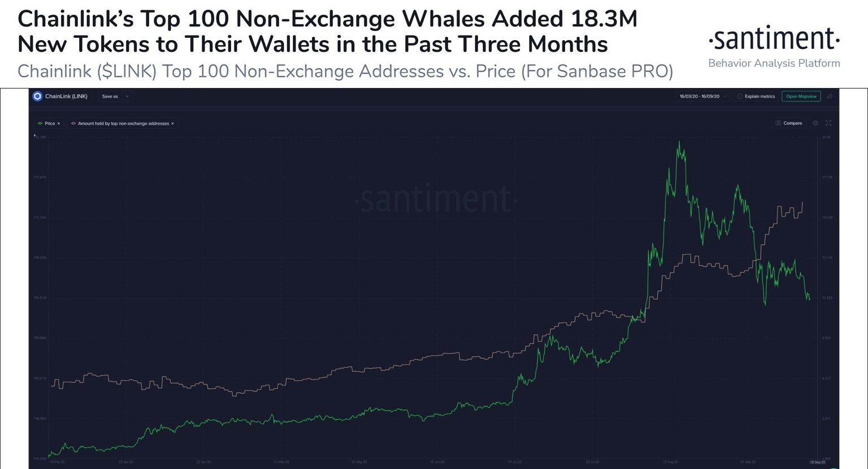Viewport: 868px width, 469px height.
Task: Click the Open Mapview button
Action: pyautogui.click(x=801, y=97)
